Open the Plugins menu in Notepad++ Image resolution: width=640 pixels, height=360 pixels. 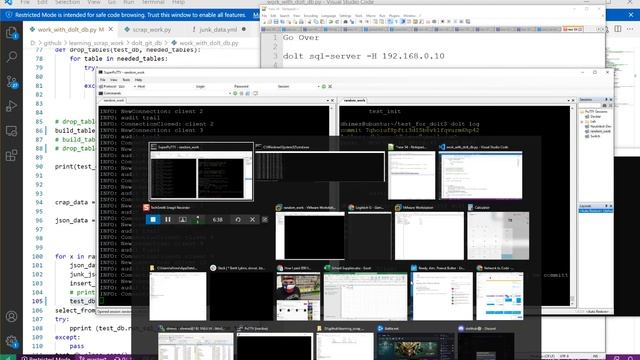(x=394, y=16)
